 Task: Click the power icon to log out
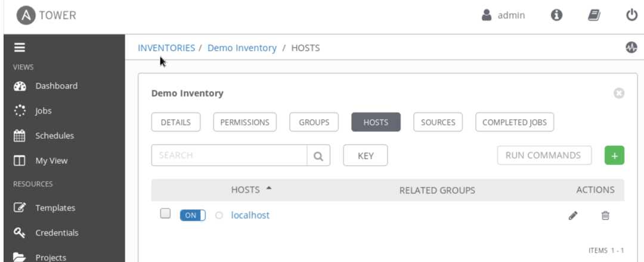pyautogui.click(x=631, y=15)
